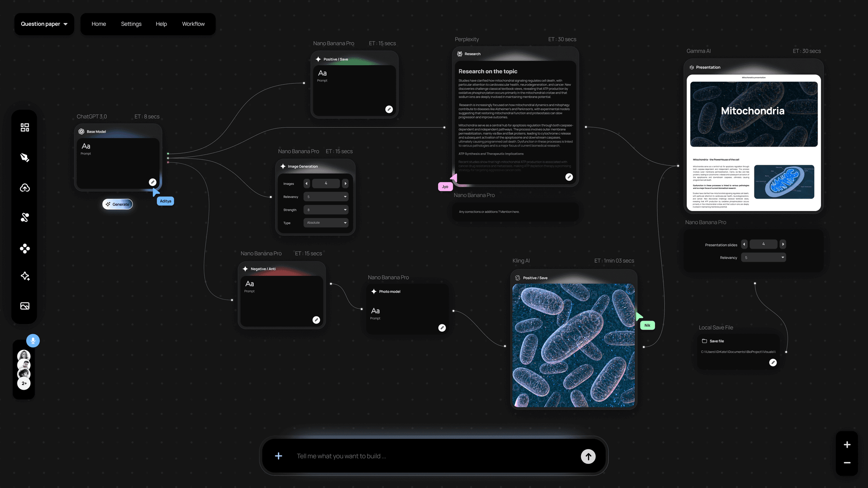
Task: Click edit pencil on Save file node
Action: 773,363
